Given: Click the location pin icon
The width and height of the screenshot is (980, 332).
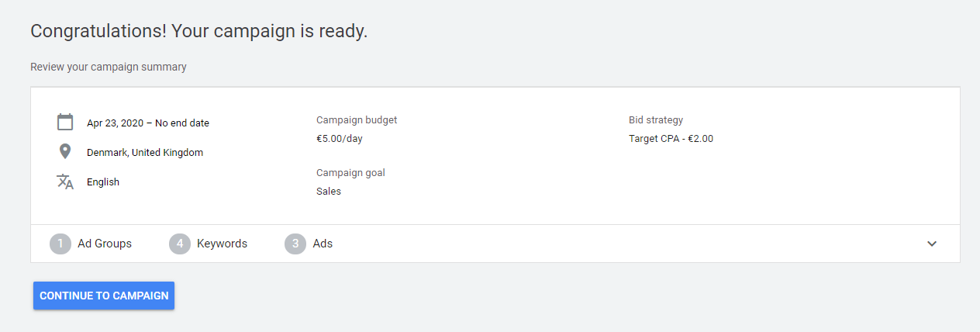Looking at the screenshot, I should pos(65,152).
